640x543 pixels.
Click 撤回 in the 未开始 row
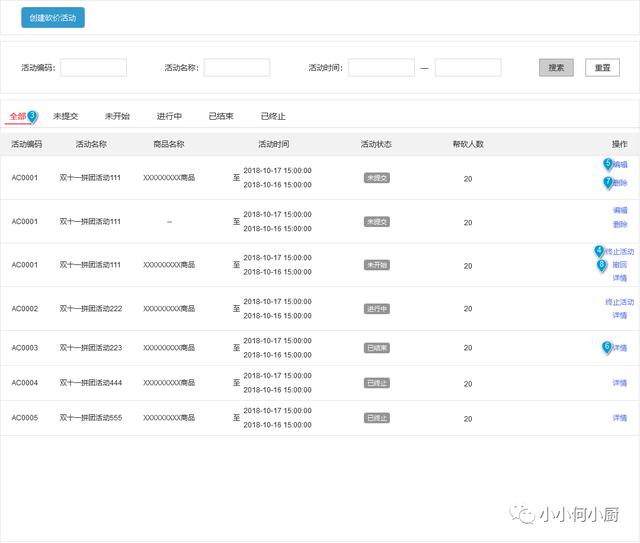point(620,265)
